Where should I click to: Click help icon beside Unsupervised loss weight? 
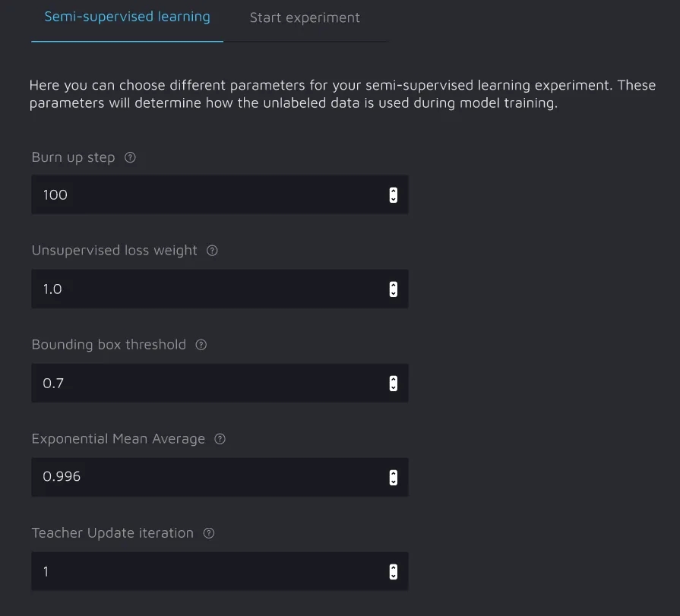212,251
